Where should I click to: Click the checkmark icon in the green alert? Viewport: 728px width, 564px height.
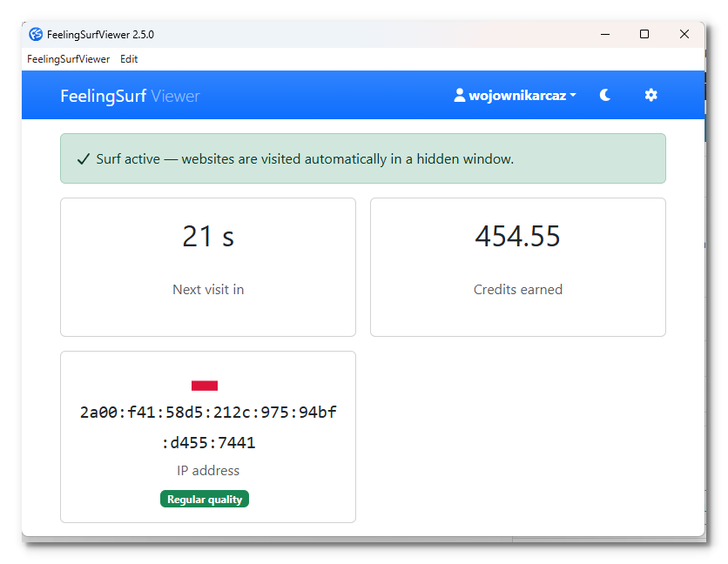(x=84, y=159)
